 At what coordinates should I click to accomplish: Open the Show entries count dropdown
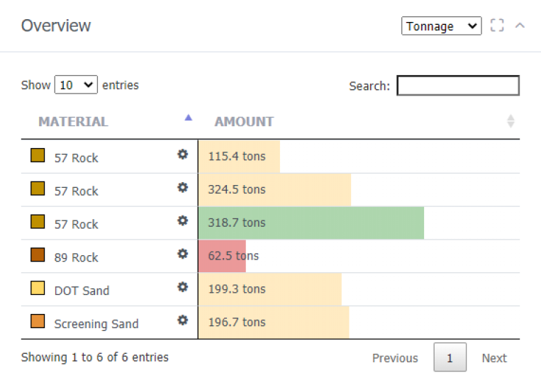pos(76,84)
